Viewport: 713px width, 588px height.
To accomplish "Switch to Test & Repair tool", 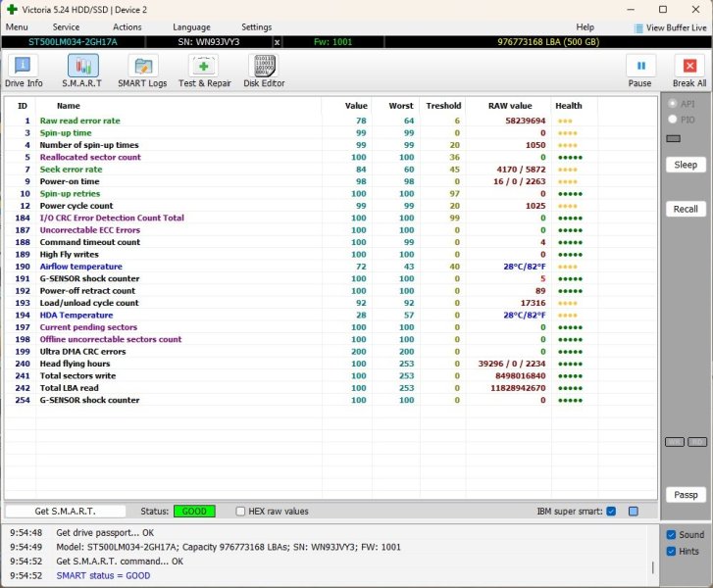I will pos(204,72).
